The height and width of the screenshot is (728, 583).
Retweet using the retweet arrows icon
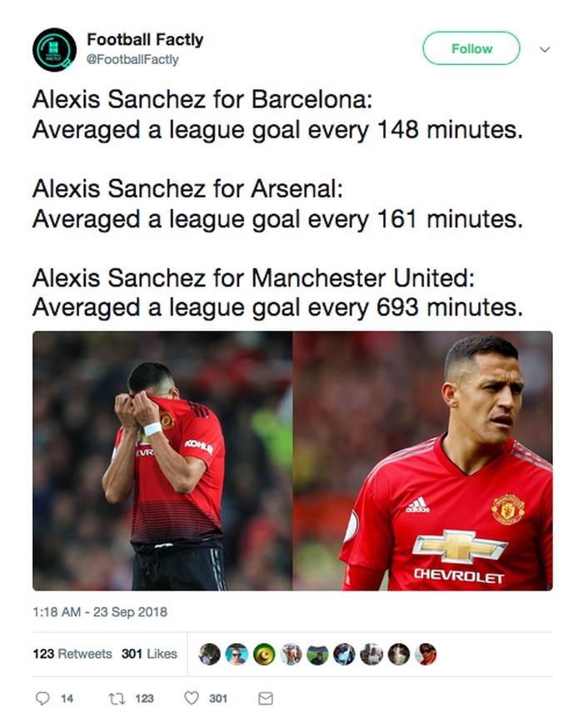coord(116,698)
